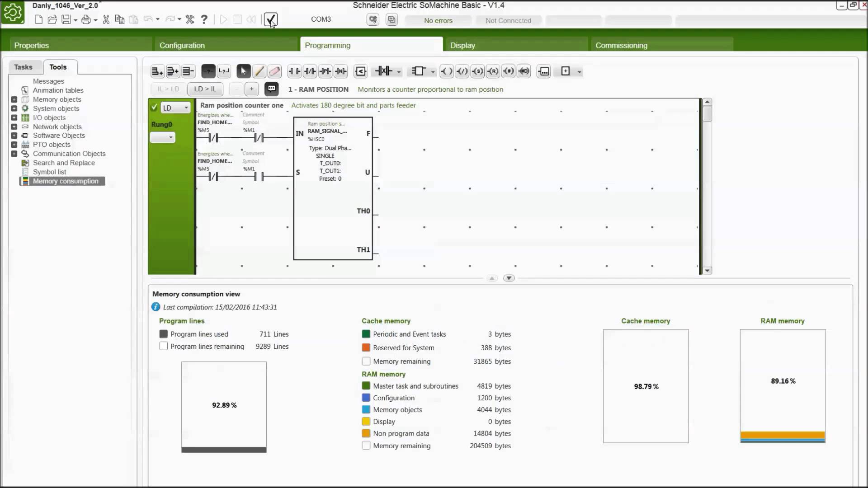Viewport: 868px width, 488px height.
Task: Click the Reserved for System orange swatch
Action: point(366,347)
